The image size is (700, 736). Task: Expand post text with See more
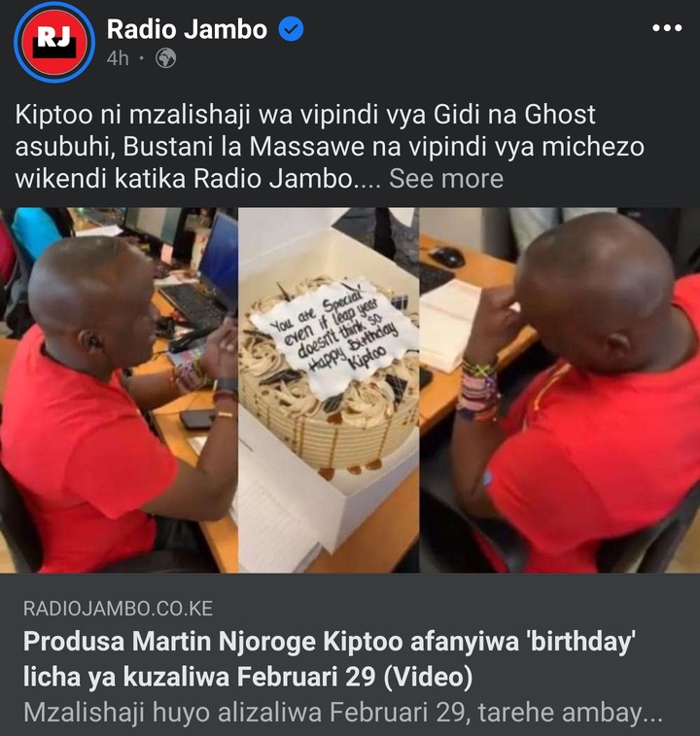[446, 178]
